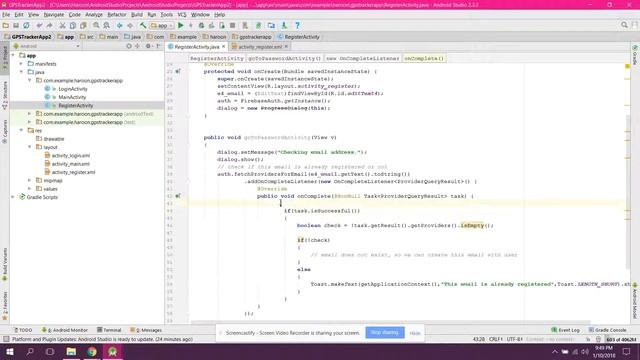Undo the last edit via toolbar

(39, 25)
